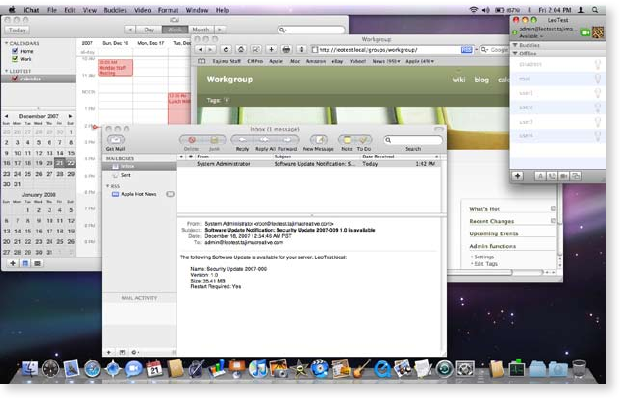This screenshot has height=407, width=630.
Task: Switch iCal to Day view
Action: click(150, 30)
